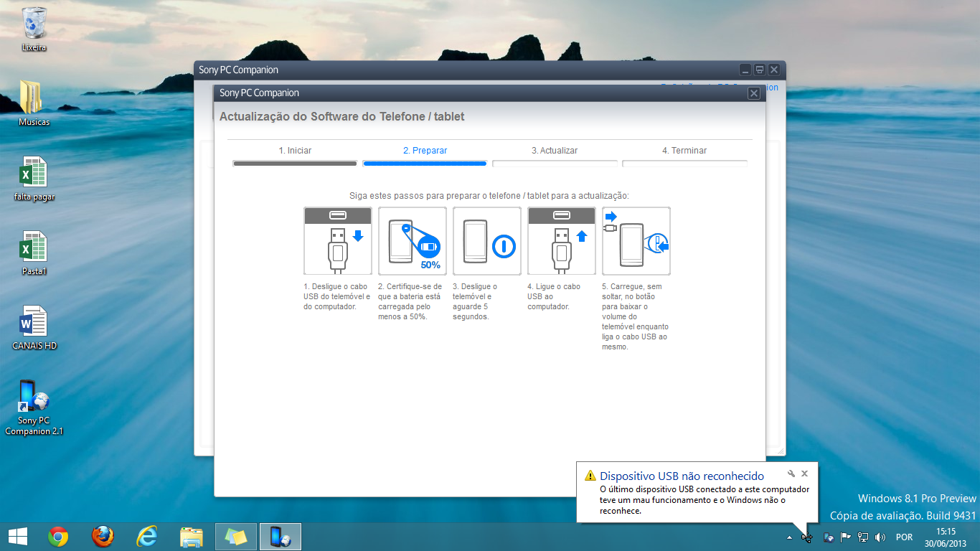Click the 50% battery illustration

(x=413, y=241)
